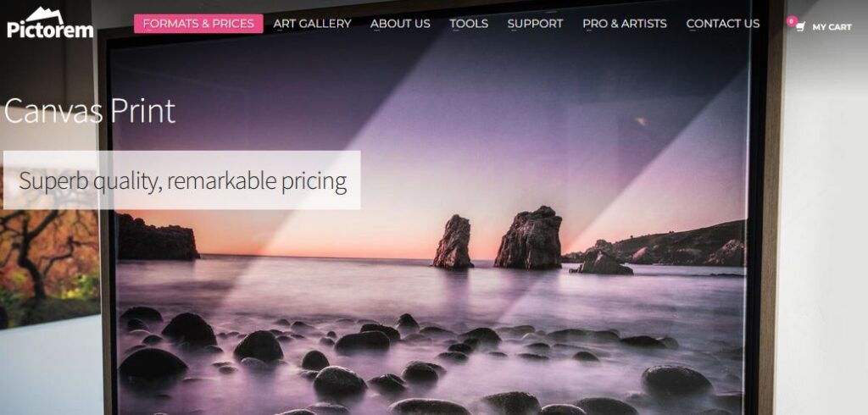This screenshot has height=415, width=868.
Task: Click the wooden frame edge beside the print
Action: tap(766, 221)
